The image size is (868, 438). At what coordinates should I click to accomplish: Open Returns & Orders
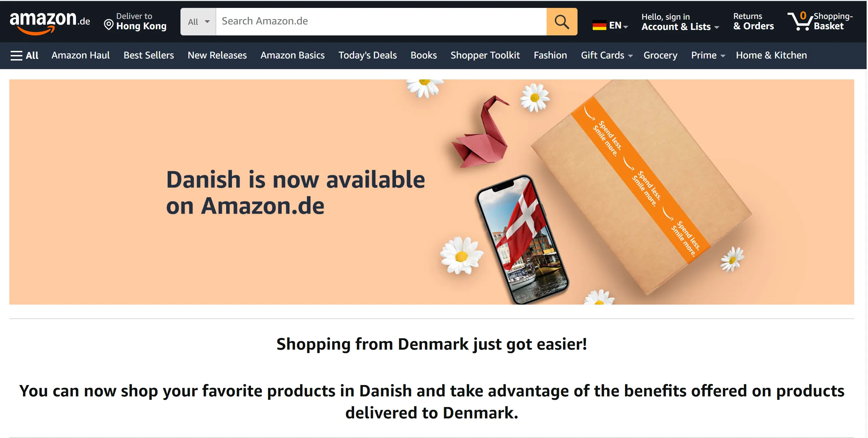click(x=754, y=21)
